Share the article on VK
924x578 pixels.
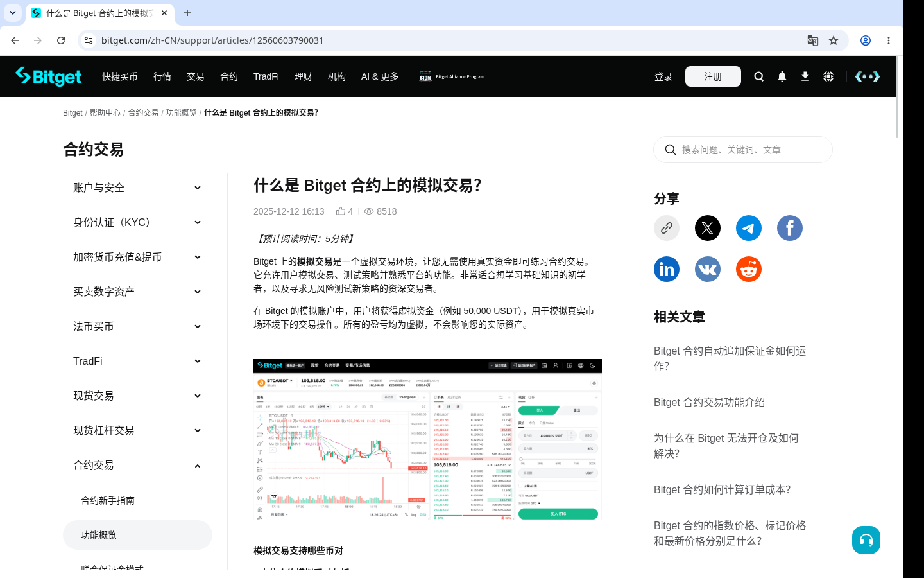[708, 269]
